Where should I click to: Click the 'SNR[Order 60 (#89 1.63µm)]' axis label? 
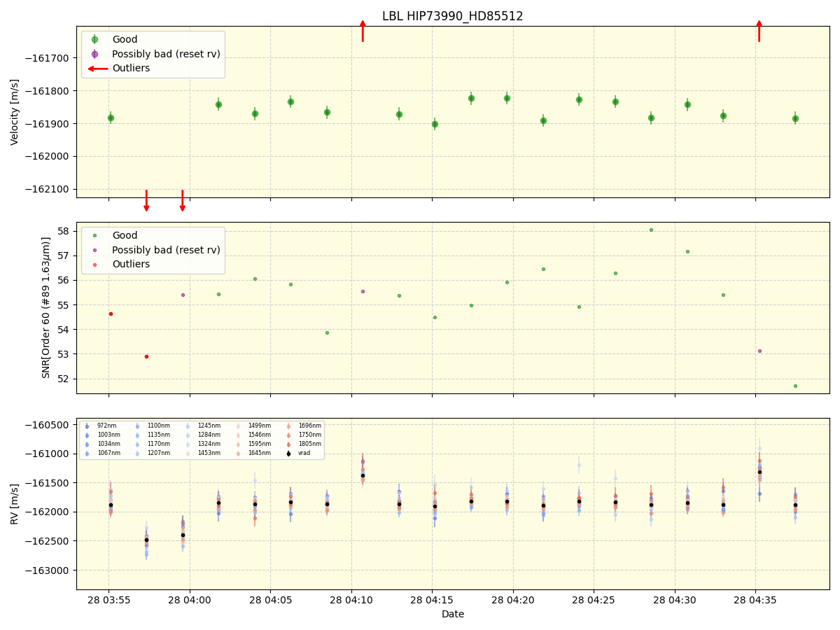pyautogui.click(x=46, y=307)
